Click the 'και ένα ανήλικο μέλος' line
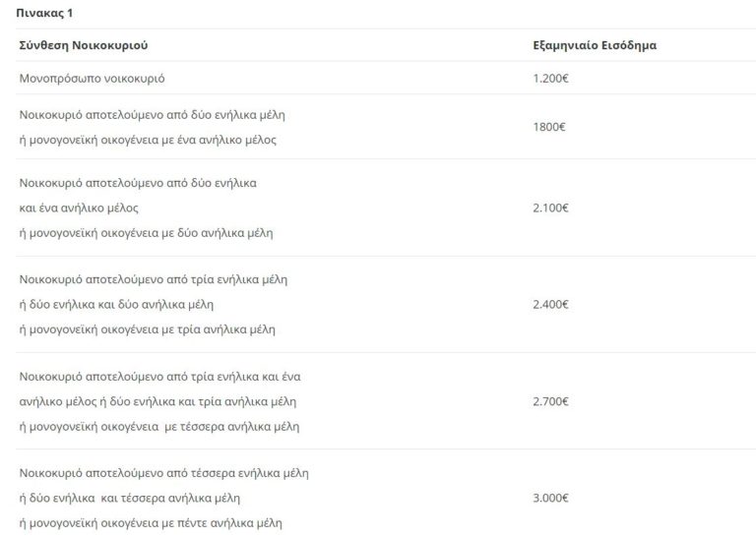The height and width of the screenshot is (537, 756). pos(79,208)
